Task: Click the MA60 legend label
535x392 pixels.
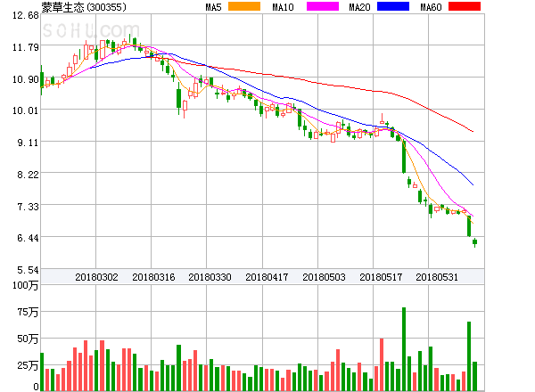Action: pos(431,7)
